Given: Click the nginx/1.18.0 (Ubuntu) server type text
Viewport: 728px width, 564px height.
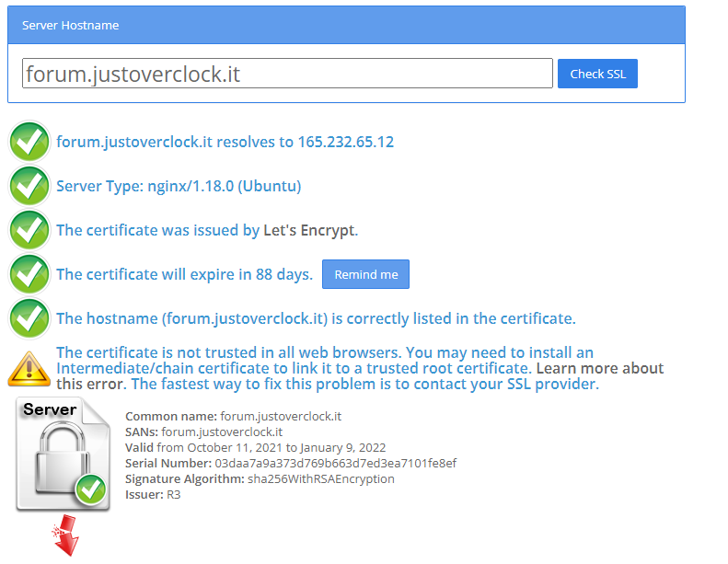Looking at the screenshot, I should click(224, 186).
